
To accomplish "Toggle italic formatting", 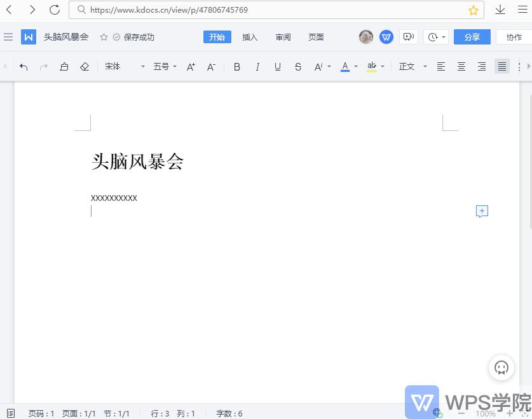I will click(257, 66).
